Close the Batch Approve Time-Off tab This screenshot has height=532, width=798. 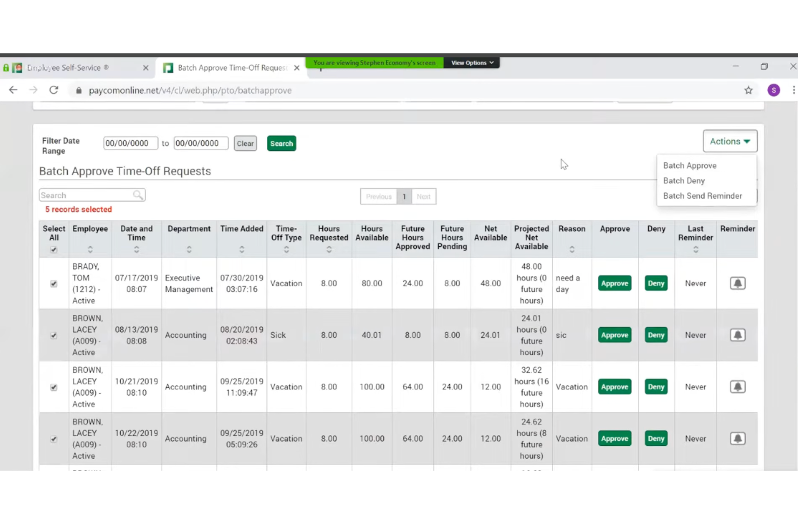click(297, 68)
